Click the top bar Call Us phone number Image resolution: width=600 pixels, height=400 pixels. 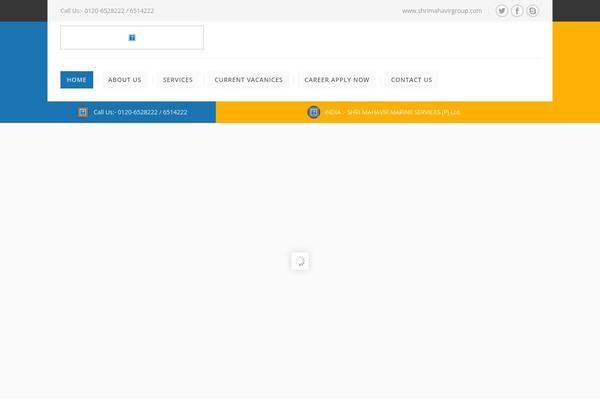107,11
